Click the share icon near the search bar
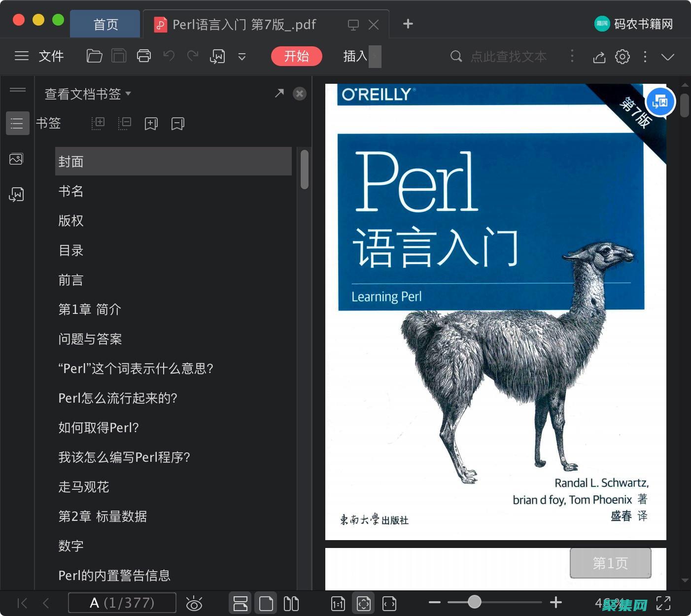691x616 pixels. pos(599,57)
